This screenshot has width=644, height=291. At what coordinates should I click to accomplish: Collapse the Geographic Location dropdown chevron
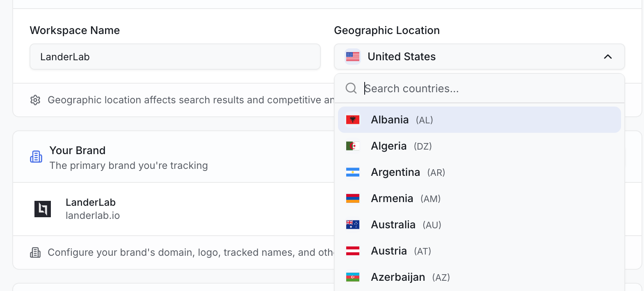(608, 57)
